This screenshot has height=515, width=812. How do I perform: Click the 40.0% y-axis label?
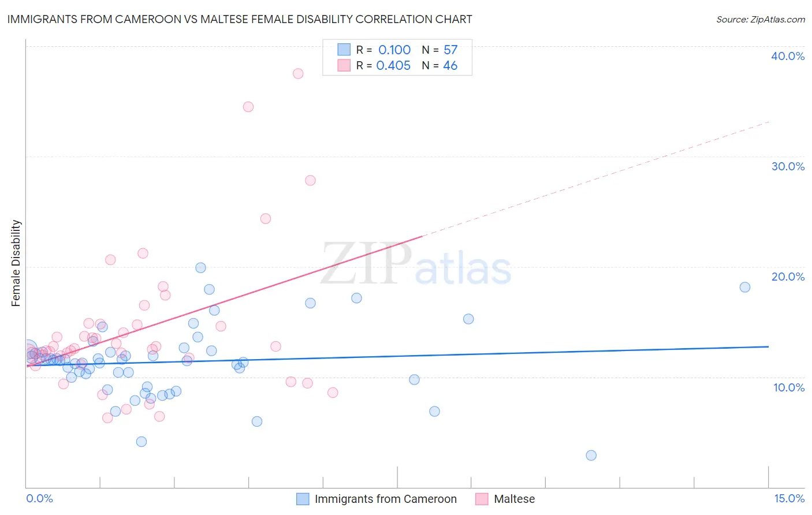pyautogui.click(x=788, y=56)
